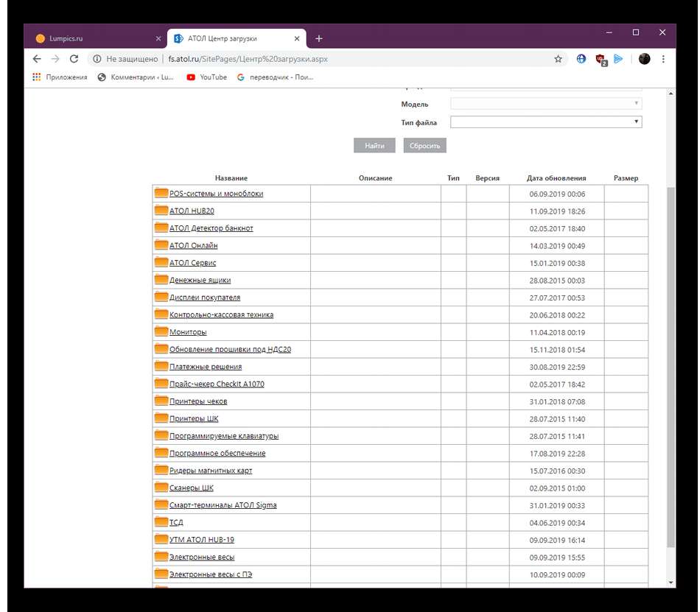Click the folder icon next to Мониторы

[x=161, y=332]
